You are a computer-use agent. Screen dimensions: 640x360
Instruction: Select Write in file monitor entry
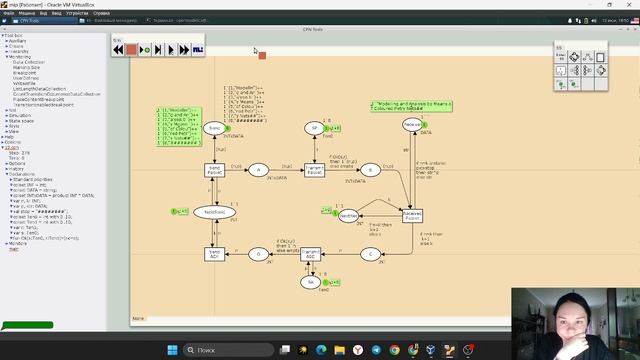coord(24,83)
